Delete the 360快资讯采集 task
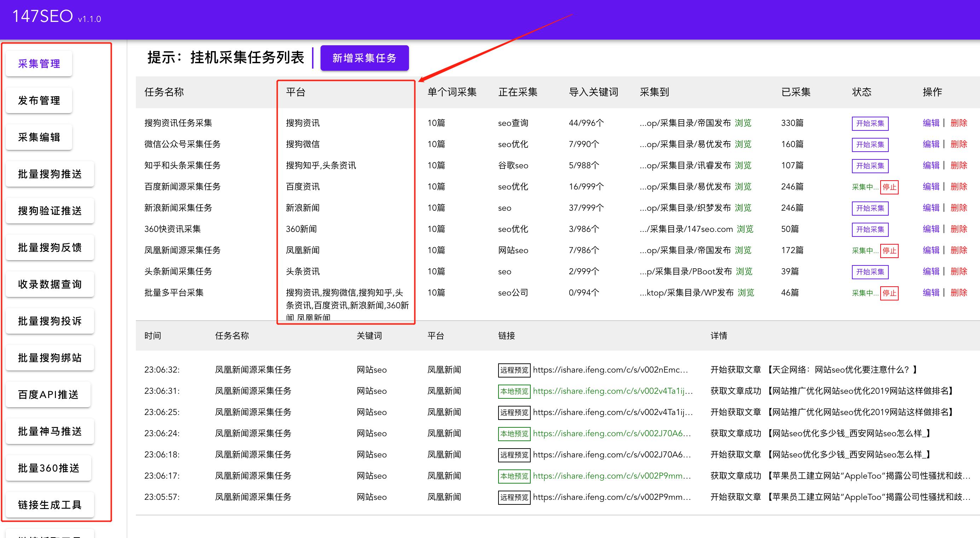Viewport: 980px width, 538px height. [x=959, y=229]
